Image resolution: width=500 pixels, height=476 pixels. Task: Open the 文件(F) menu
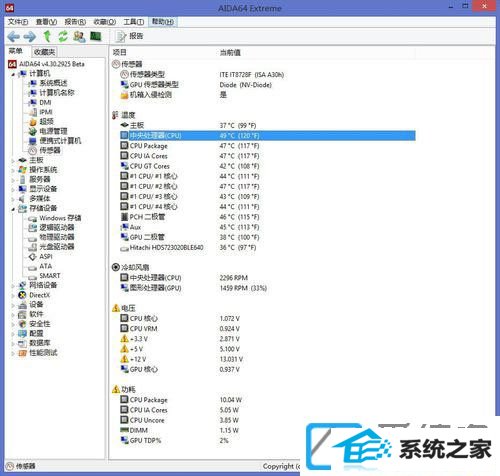coord(18,22)
